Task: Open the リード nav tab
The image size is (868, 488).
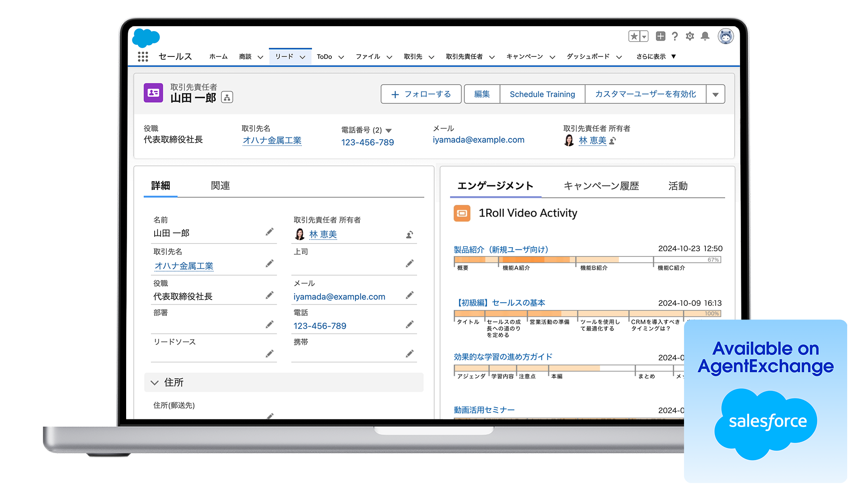Action: click(x=284, y=56)
